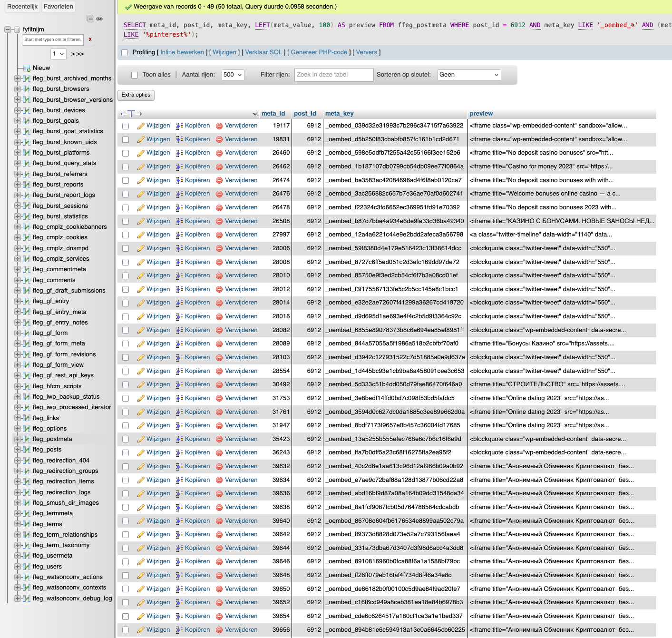Click the Inline bewerken link

click(x=182, y=52)
